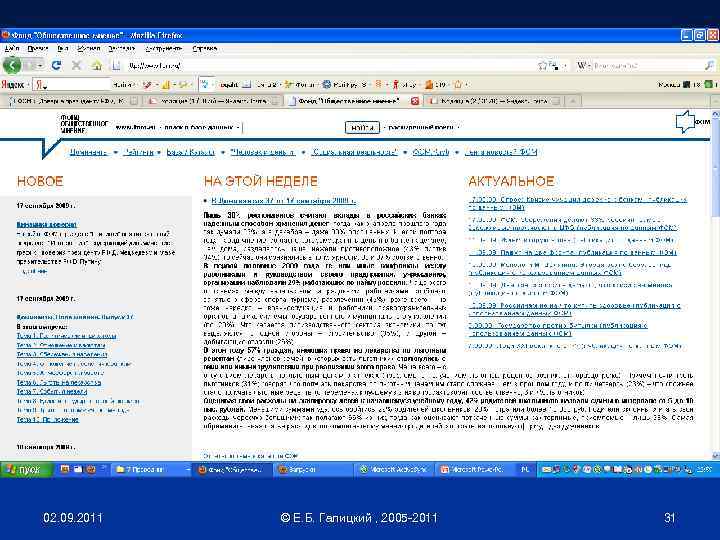This screenshot has height=540, width=720.
Task: Open the first link under АКТУАЛЬНОЕ
Action: (578, 203)
